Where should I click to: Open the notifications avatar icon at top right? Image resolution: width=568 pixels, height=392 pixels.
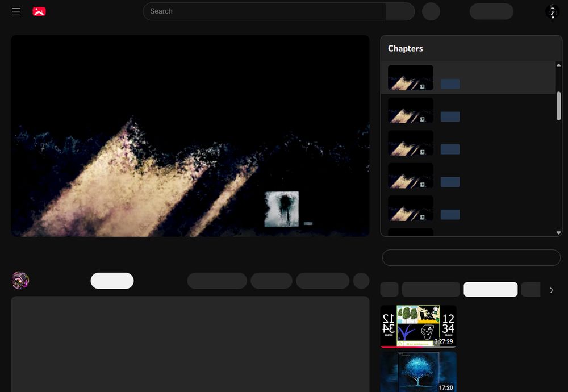coord(552,11)
